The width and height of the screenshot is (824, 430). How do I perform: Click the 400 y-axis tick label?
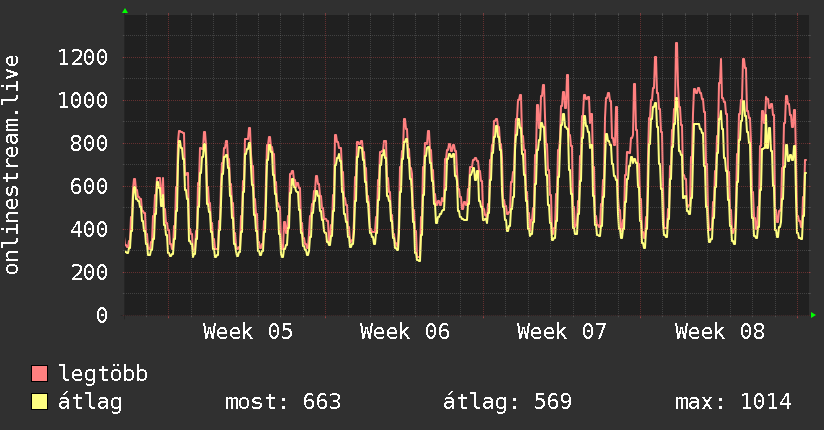pyautogui.click(x=88, y=229)
